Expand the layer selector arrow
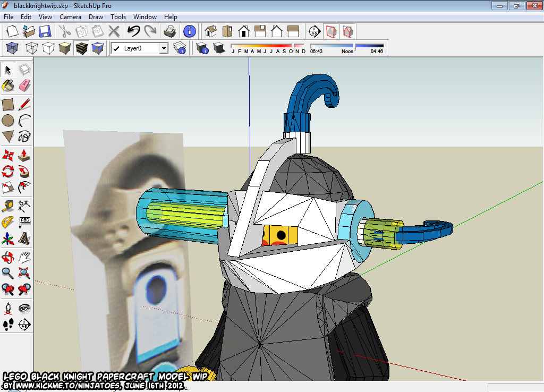Image resolution: width=544 pixels, height=392 pixels. coord(164,48)
